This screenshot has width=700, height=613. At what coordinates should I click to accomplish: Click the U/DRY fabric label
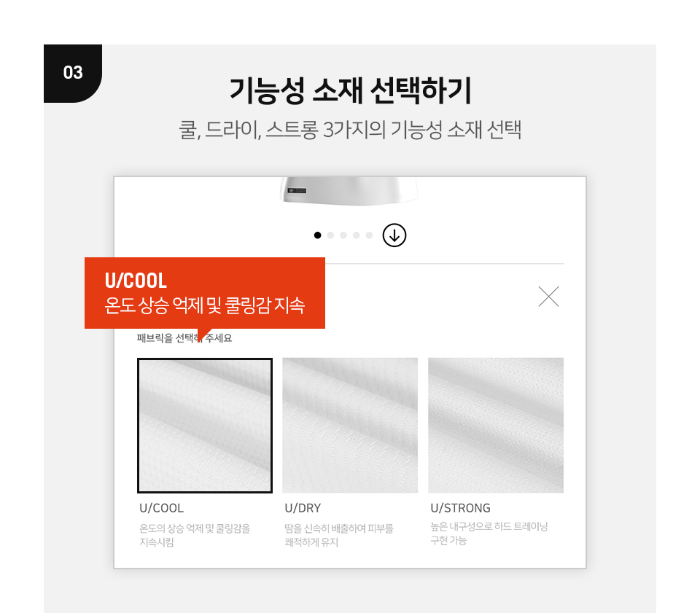[303, 508]
